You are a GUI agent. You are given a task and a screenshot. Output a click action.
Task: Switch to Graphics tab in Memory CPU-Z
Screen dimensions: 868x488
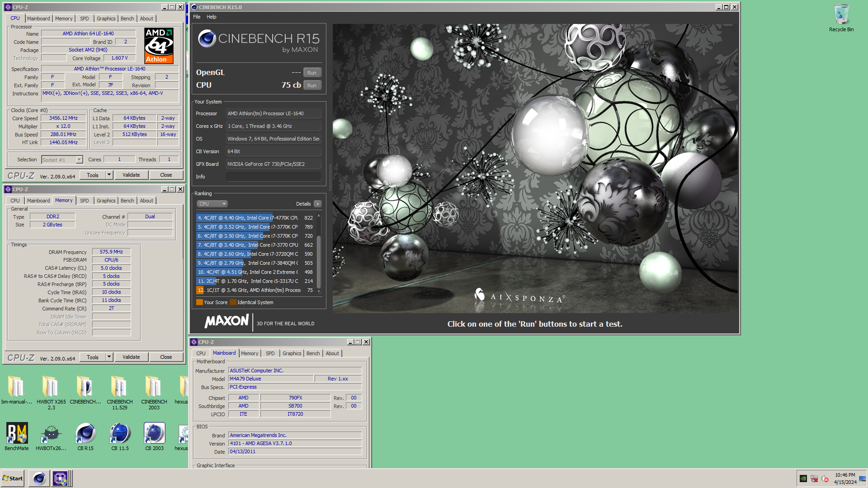coord(106,201)
